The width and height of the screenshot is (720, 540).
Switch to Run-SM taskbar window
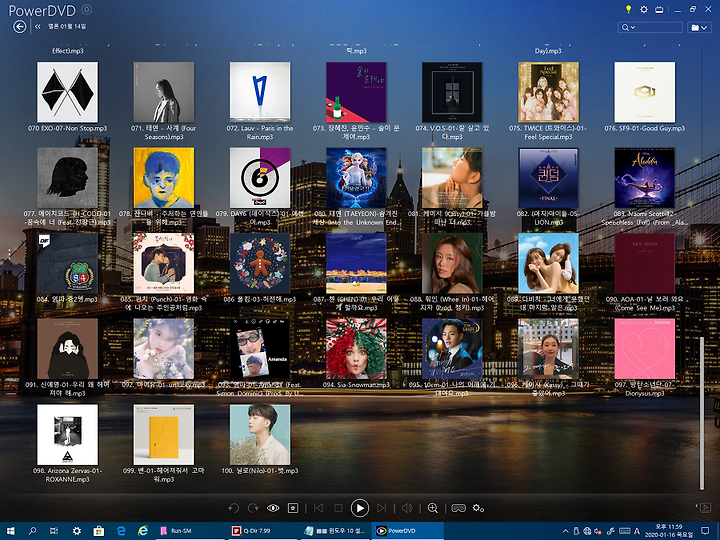(189, 531)
